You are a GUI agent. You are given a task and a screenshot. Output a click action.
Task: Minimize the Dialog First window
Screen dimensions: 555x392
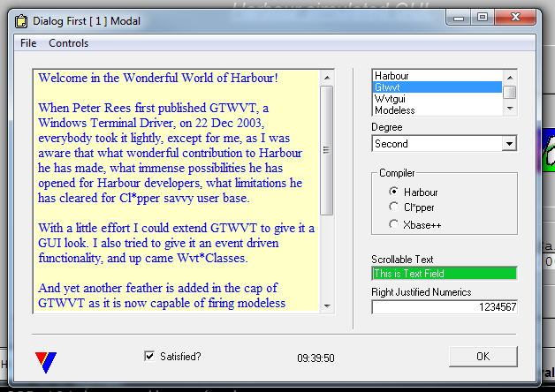tap(459, 18)
